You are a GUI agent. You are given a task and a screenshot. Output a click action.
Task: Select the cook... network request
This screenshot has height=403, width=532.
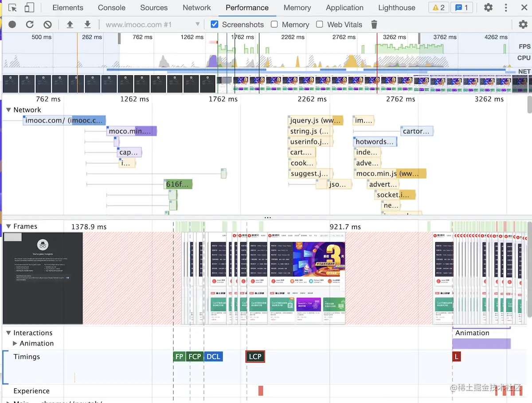coord(301,163)
